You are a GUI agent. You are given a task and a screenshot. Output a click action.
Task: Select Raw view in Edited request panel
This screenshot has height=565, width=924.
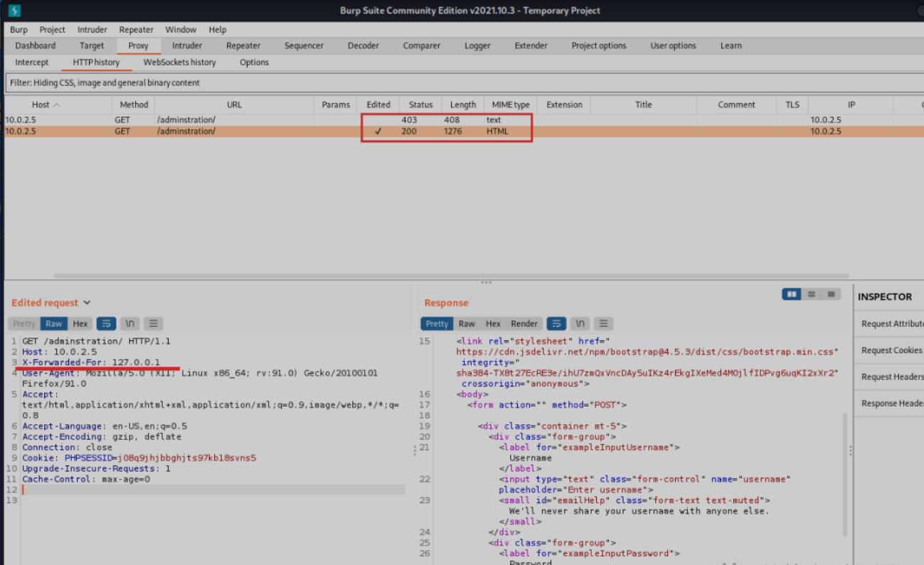(54, 323)
